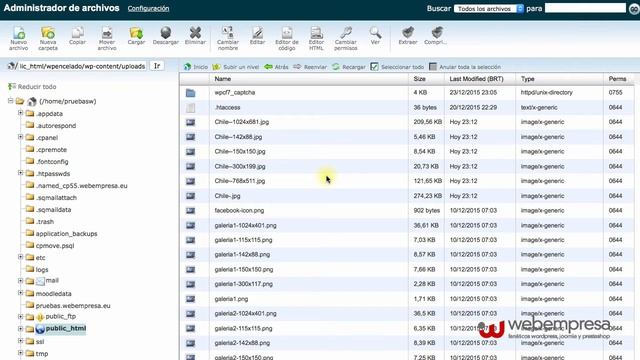Expand the moodledata folder node

tap(20, 293)
